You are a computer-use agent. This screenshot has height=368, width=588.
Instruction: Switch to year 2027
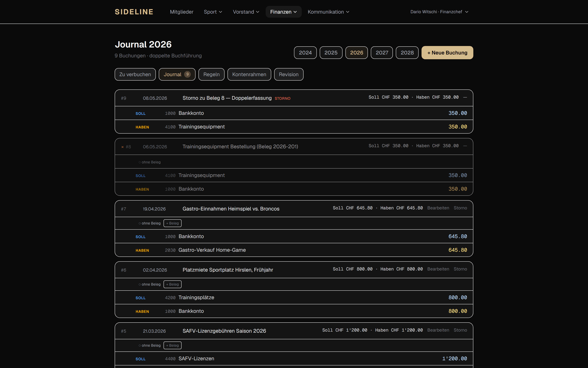(x=382, y=53)
